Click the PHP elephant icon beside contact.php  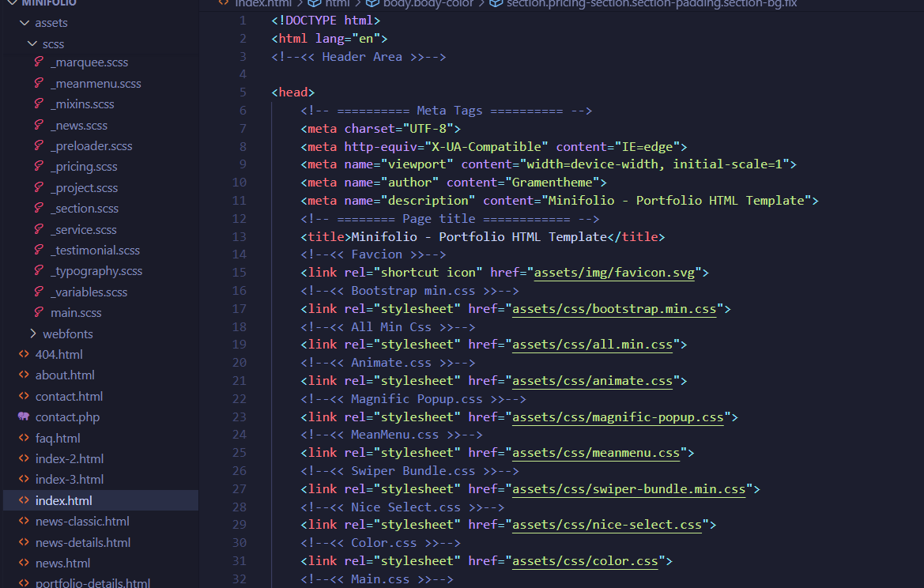24,416
